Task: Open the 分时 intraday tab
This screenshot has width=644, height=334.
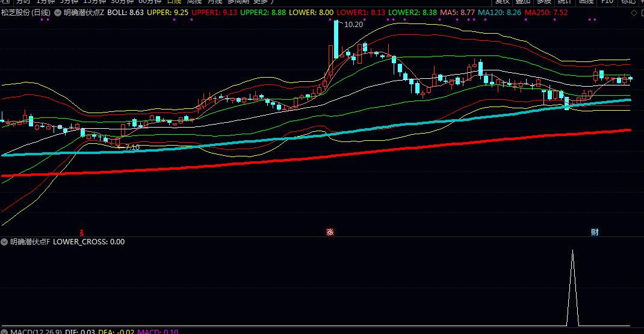Action: pos(23,2)
